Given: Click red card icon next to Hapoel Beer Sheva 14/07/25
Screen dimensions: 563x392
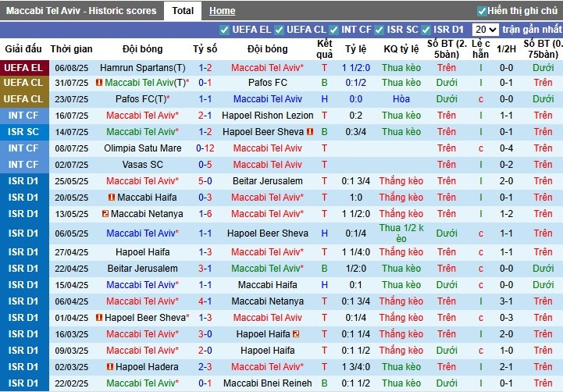Looking at the screenshot, I should (310, 132).
